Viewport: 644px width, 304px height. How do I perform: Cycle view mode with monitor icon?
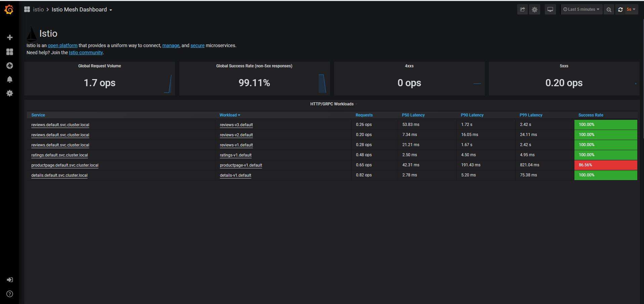click(x=550, y=9)
